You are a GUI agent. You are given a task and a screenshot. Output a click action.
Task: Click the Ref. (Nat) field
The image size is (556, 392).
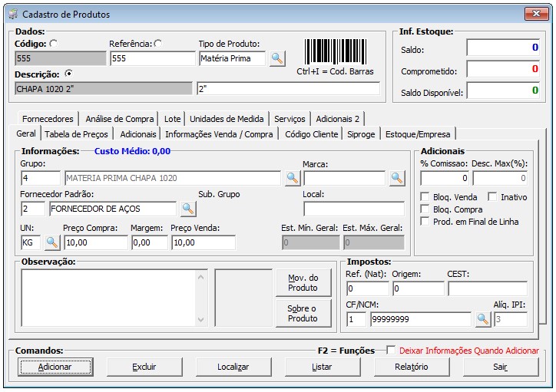click(x=368, y=288)
